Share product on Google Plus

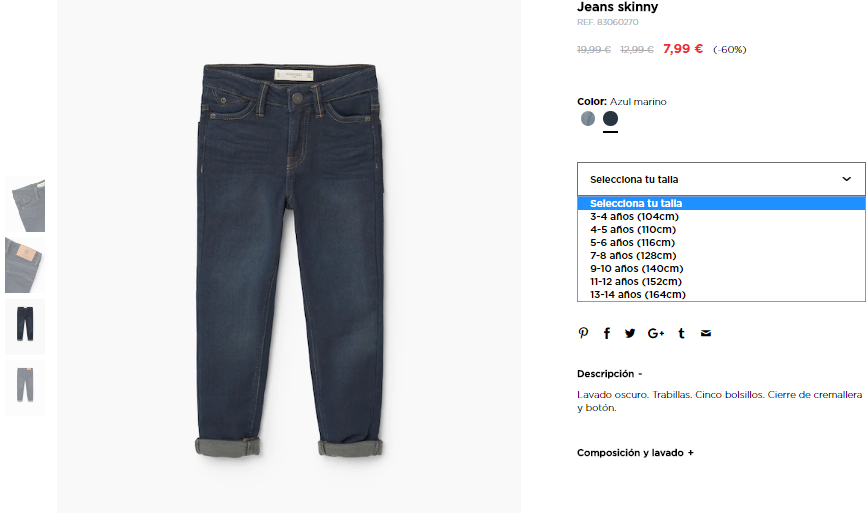[656, 333]
